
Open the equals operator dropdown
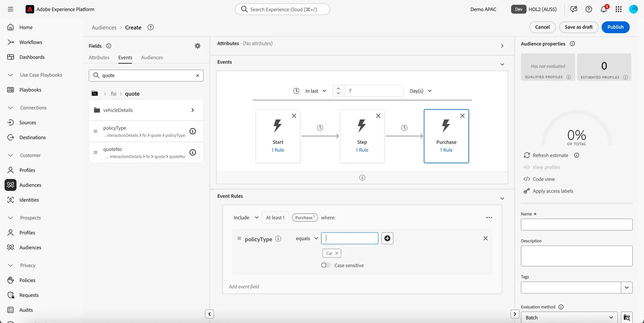(x=307, y=239)
